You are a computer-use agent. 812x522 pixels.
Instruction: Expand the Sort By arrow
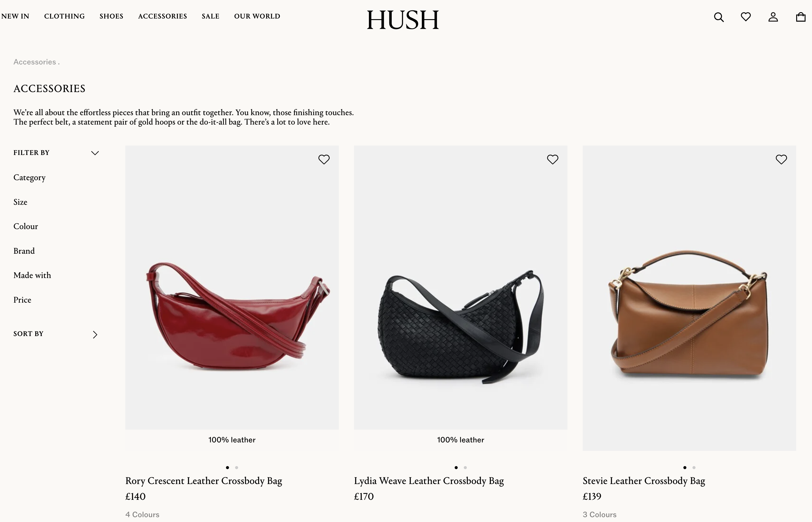(x=95, y=335)
